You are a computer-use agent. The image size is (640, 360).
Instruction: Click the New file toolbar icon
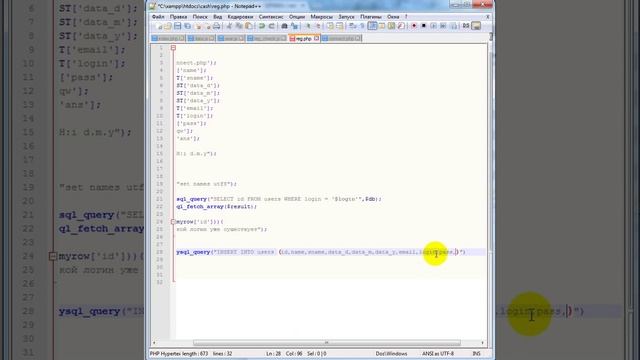(x=158, y=26)
